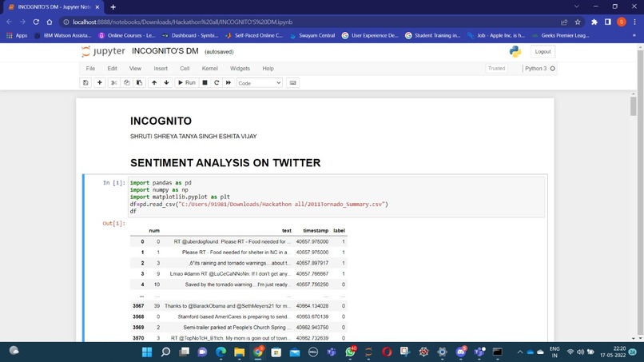This screenshot has width=644, height=362.
Task: Open the File menu
Action: point(90,69)
